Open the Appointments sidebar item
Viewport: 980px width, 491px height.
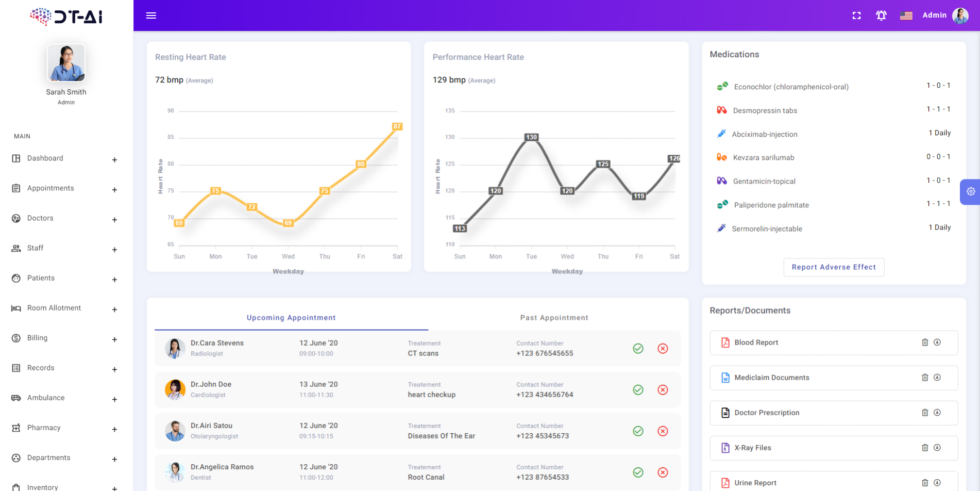[x=50, y=188]
